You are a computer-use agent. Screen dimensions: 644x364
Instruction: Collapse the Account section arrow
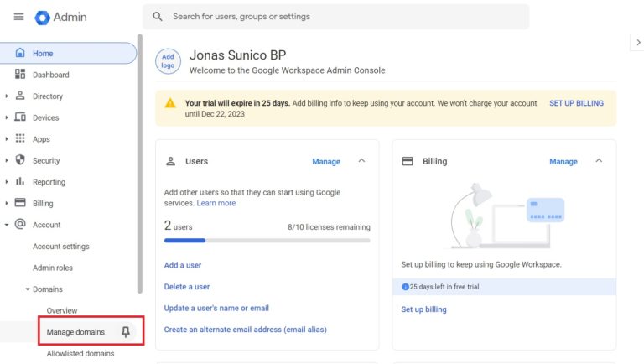coord(6,225)
